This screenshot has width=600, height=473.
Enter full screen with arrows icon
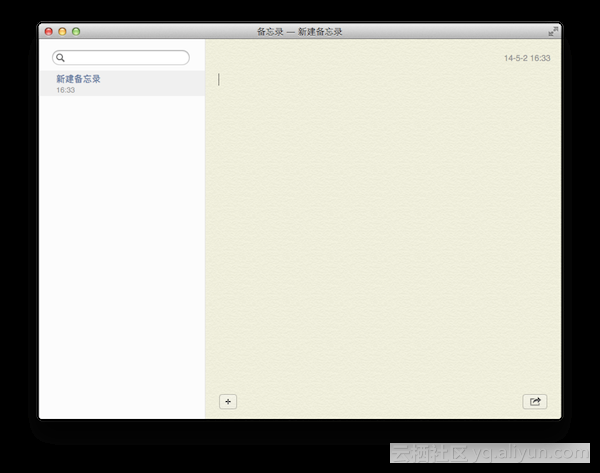coord(553,31)
